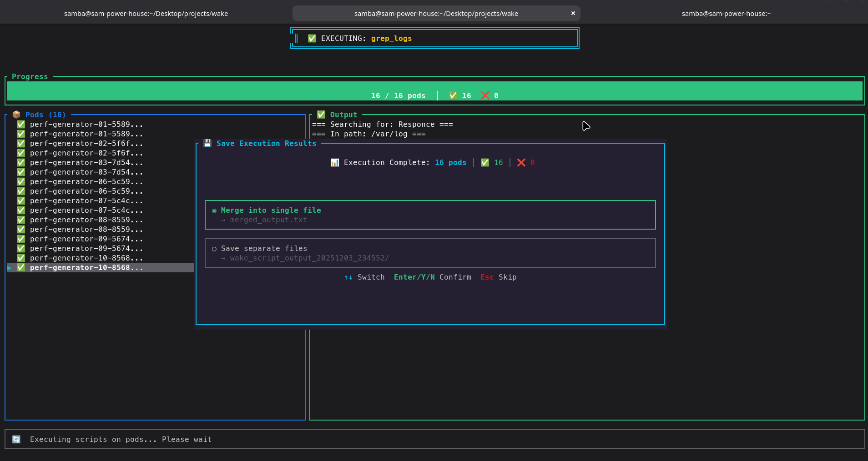Select the first perf-generator-01-5589 pod entry
This screenshot has height=461, width=868.
[x=86, y=124]
